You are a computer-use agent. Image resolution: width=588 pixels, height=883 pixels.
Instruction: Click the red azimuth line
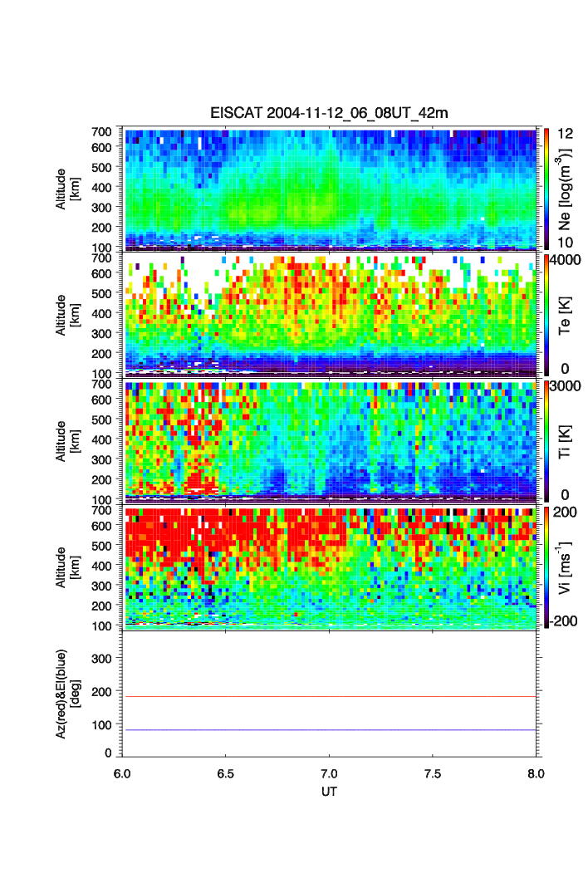coord(330,696)
